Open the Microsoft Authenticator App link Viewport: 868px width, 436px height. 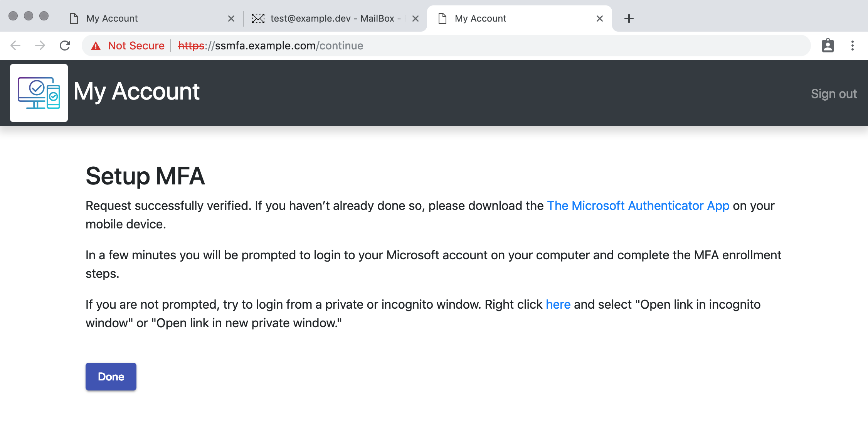pos(638,206)
